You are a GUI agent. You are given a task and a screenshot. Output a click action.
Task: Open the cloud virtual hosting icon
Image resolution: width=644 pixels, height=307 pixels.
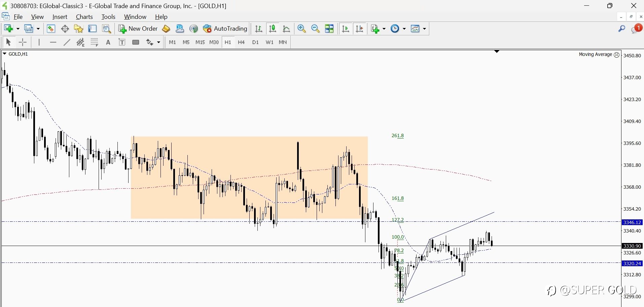click(x=180, y=29)
